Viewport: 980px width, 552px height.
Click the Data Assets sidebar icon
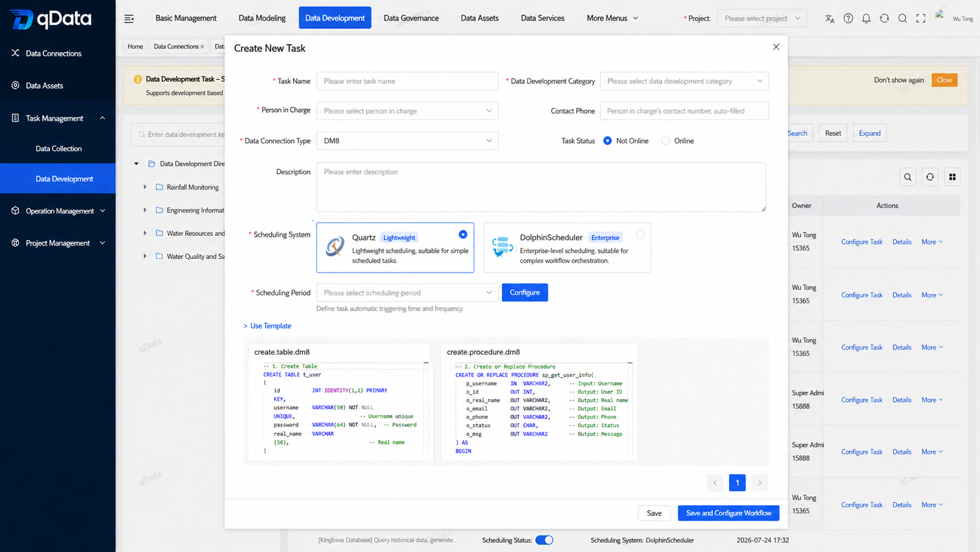(x=15, y=85)
